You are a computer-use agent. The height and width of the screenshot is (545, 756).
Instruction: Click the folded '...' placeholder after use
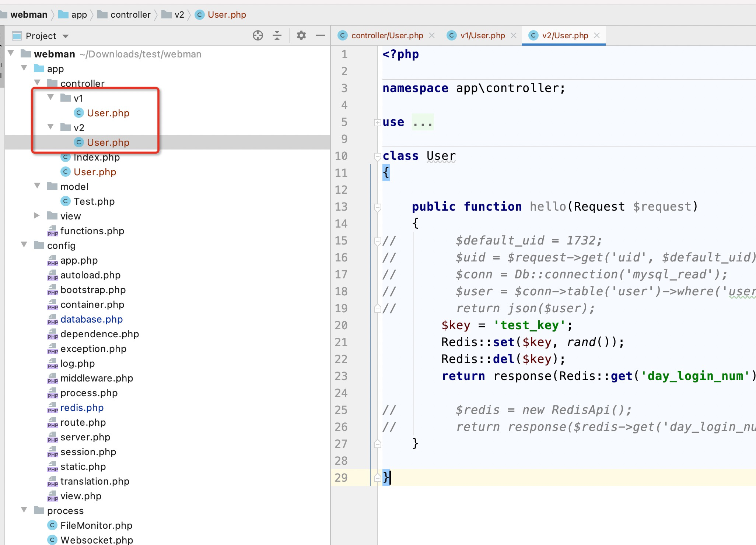coord(423,122)
